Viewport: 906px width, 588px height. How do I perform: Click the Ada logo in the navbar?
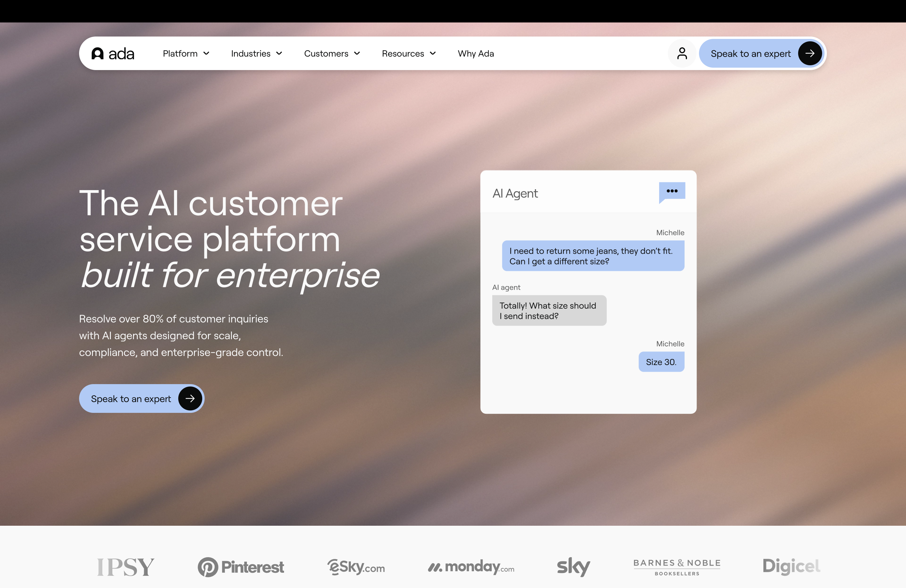(x=113, y=54)
